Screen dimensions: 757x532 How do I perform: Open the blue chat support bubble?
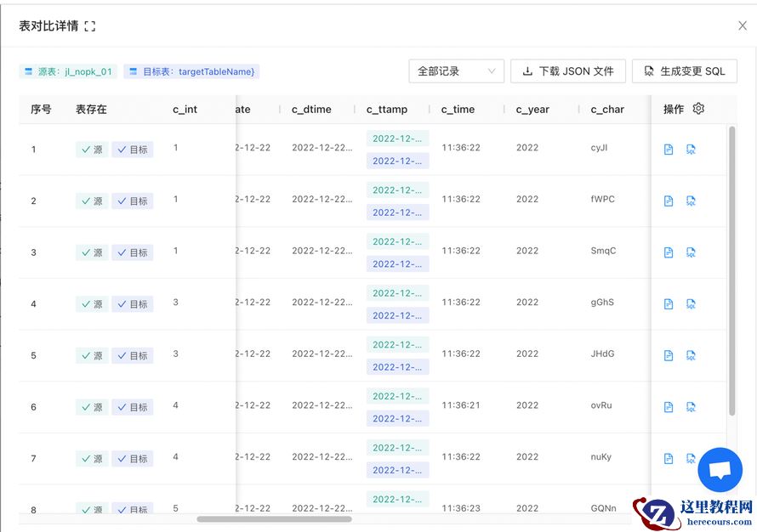pyautogui.click(x=720, y=470)
